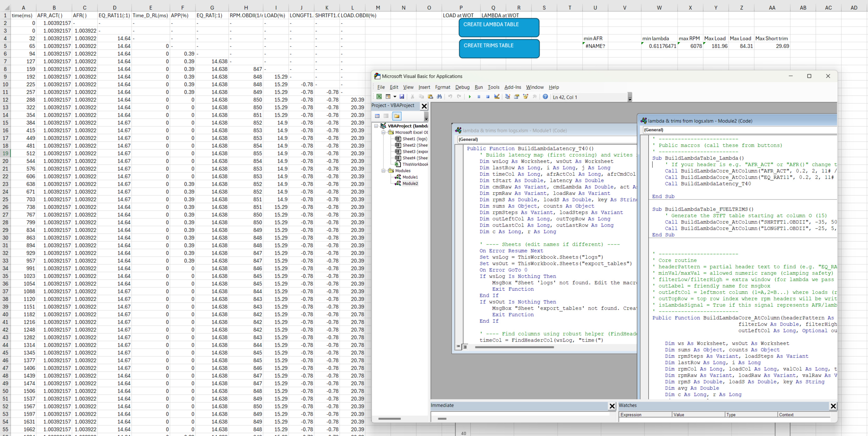The height and width of the screenshot is (436, 868).
Task: Open the Tools menu
Action: tap(493, 87)
